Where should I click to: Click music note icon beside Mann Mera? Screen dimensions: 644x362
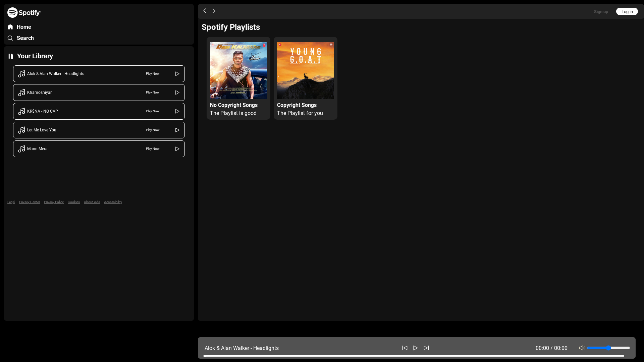pos(21,149)
